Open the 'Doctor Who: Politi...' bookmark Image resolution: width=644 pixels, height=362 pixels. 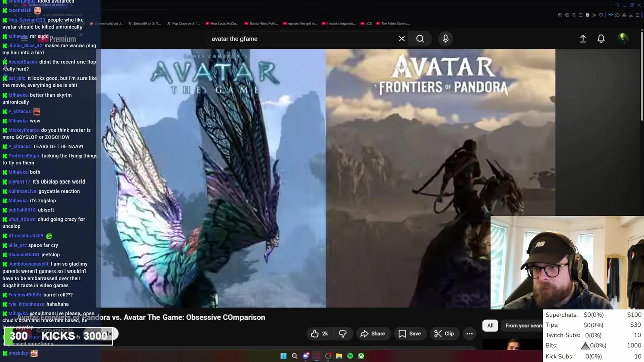pyautogui.click(x=260, y=23)
